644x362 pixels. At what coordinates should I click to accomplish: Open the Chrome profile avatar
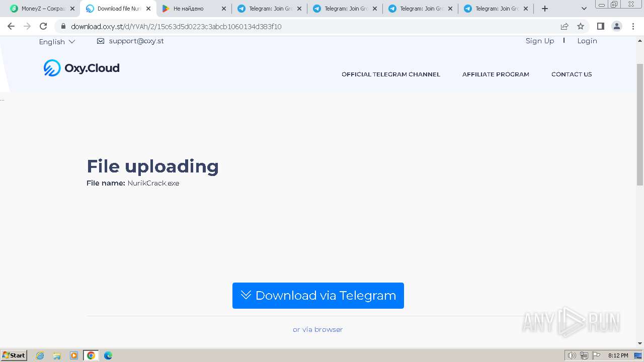pos(616,26)
